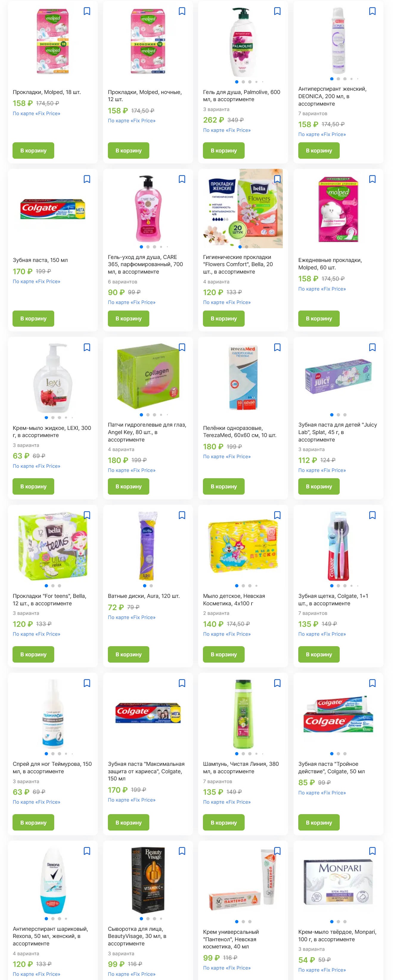Add Colgate toothbrush 1+1 to cart

click(x=319, y=654)
